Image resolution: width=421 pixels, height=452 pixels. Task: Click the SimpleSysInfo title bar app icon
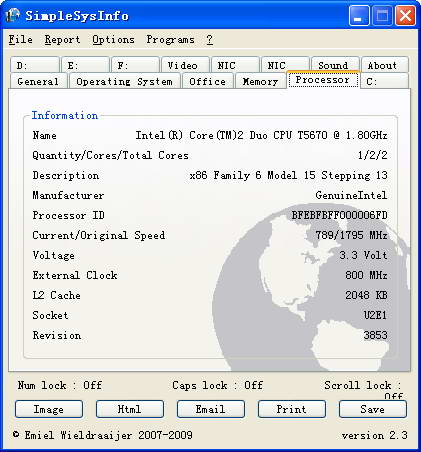click(12, 15)
